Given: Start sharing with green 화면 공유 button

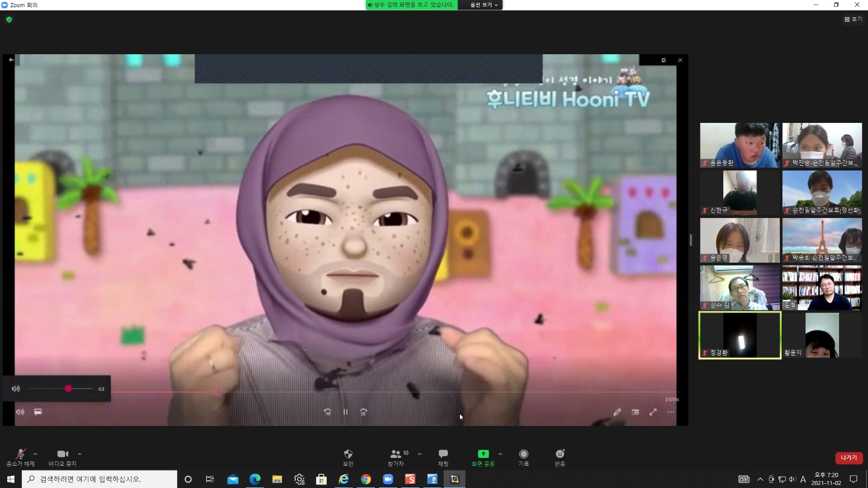Looking at the screenshot, I should tap(483, 458).
